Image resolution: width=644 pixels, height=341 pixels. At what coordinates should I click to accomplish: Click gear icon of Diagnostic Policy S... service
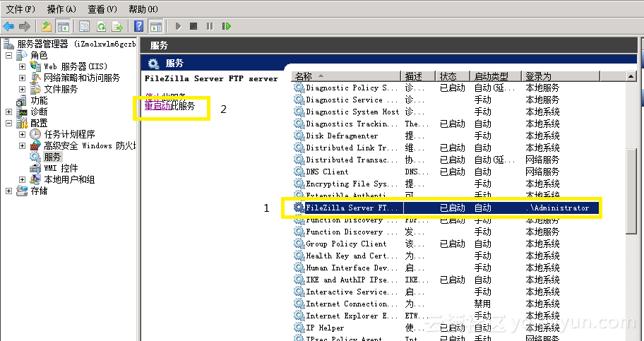coord(299,88)
